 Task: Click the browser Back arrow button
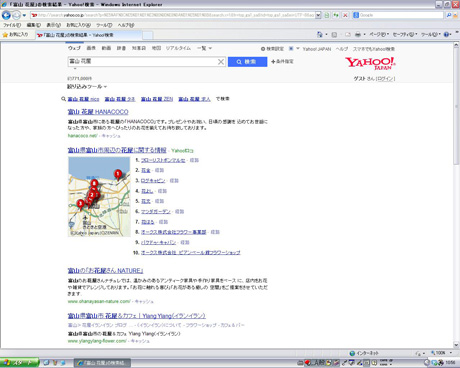6,15
